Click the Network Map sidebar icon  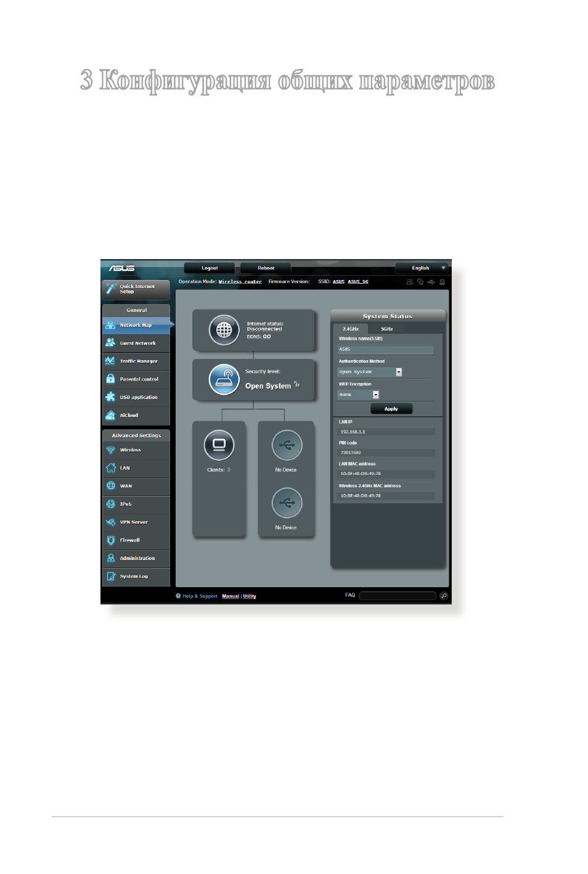pyautogui.click(x=110, y=324)
